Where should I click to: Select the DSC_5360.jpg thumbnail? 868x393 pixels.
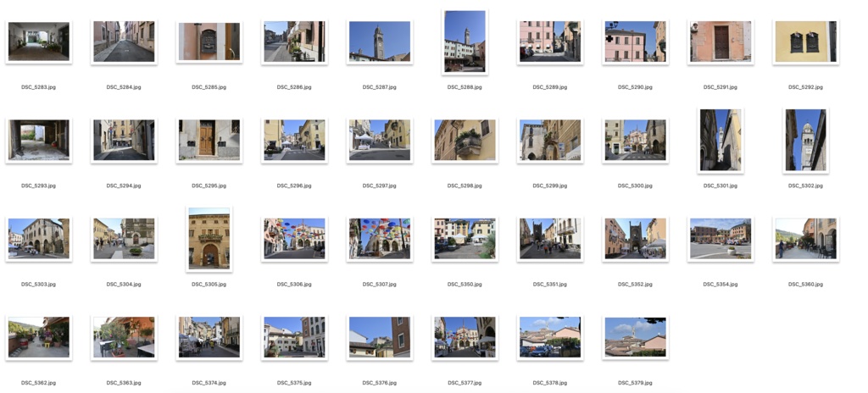click(806, 239)
